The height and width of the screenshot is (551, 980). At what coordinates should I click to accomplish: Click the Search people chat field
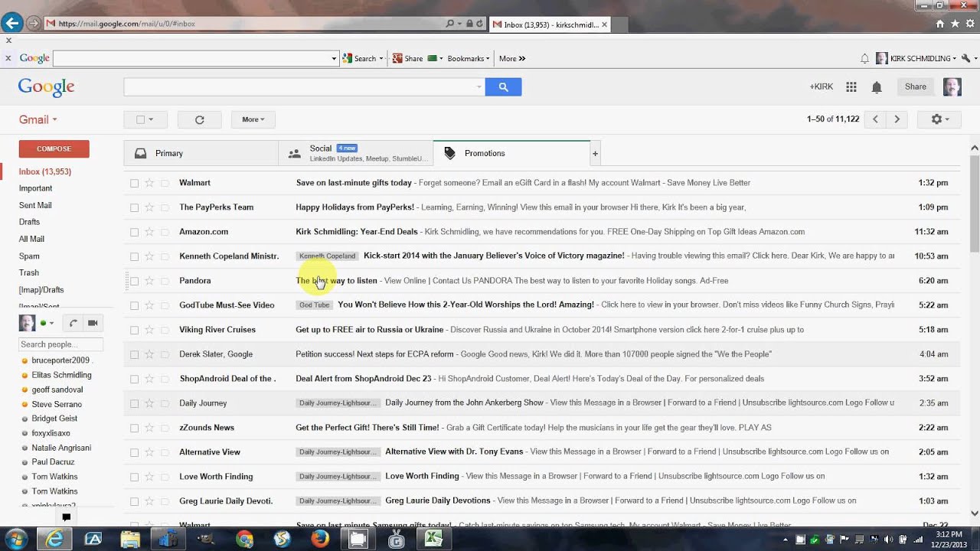[60, 344]
